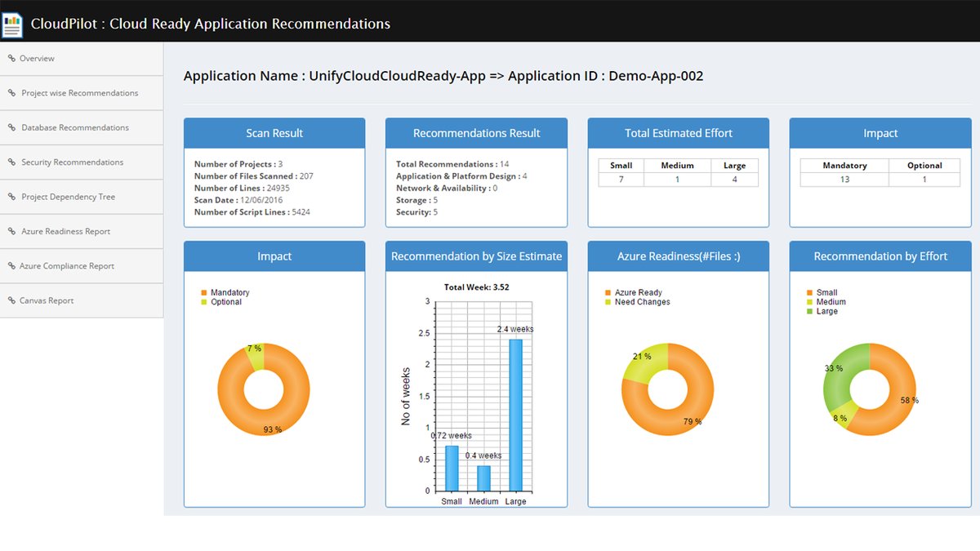Click 'Storage : 5' text
Viewport: 980px width, 551px height.
tap(417, 200)
